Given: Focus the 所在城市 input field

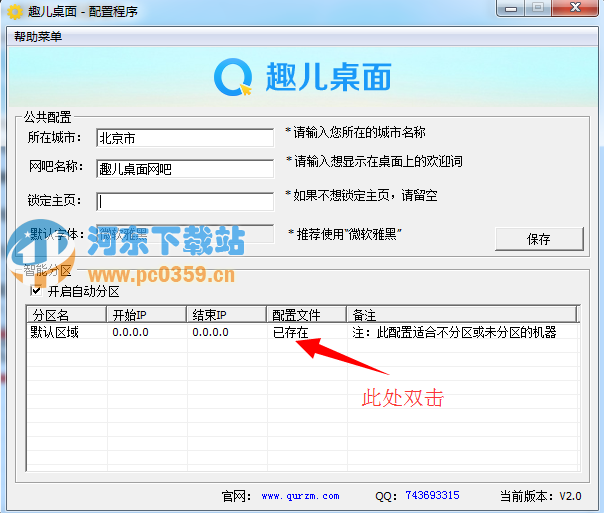Looking at the screenshot, I should [x=185, y=138].
